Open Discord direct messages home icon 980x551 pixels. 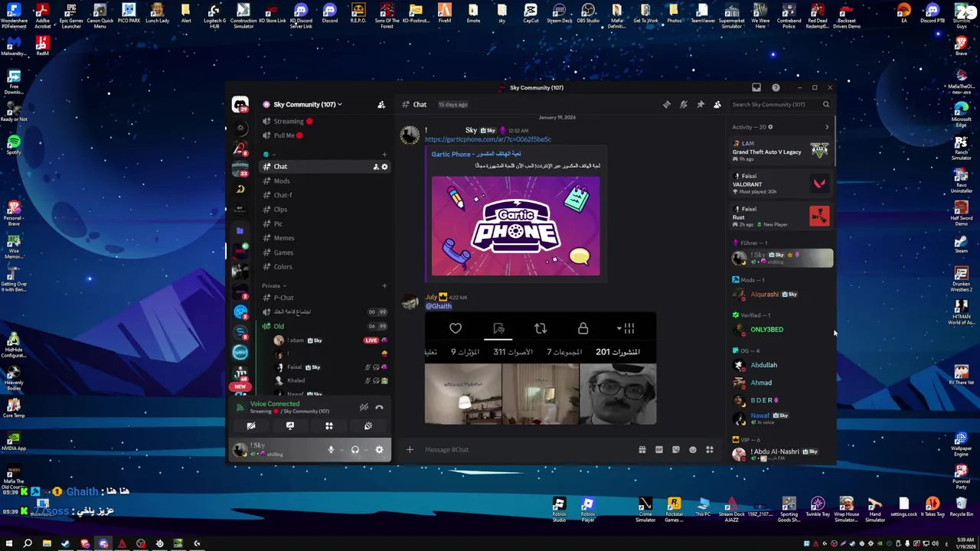(240, 105)
